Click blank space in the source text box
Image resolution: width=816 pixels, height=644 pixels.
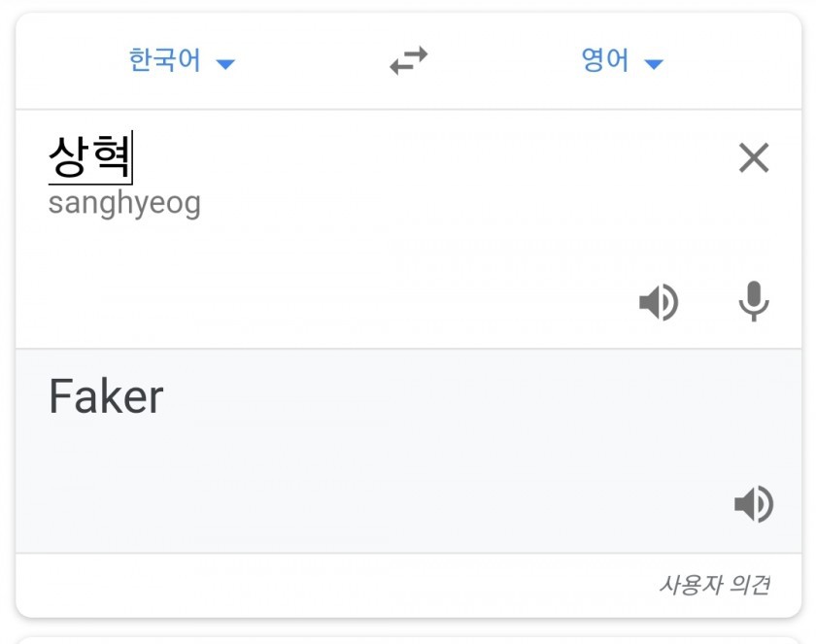coord(389,253)
